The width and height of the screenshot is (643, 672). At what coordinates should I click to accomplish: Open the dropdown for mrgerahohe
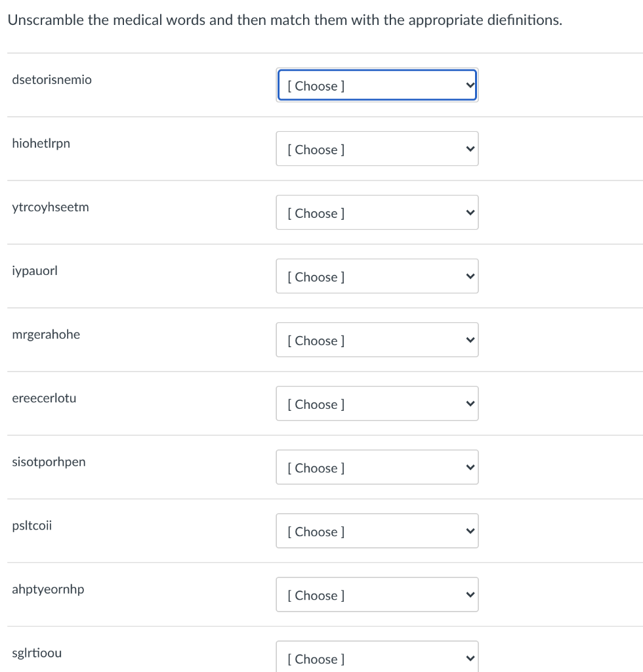tap(377, 340)
